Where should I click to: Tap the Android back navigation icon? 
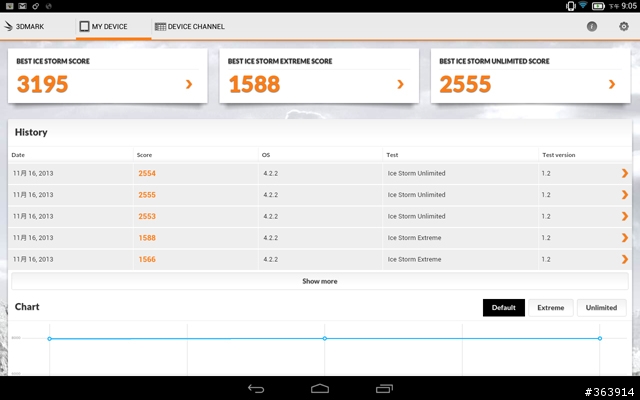tap(256, 389)
